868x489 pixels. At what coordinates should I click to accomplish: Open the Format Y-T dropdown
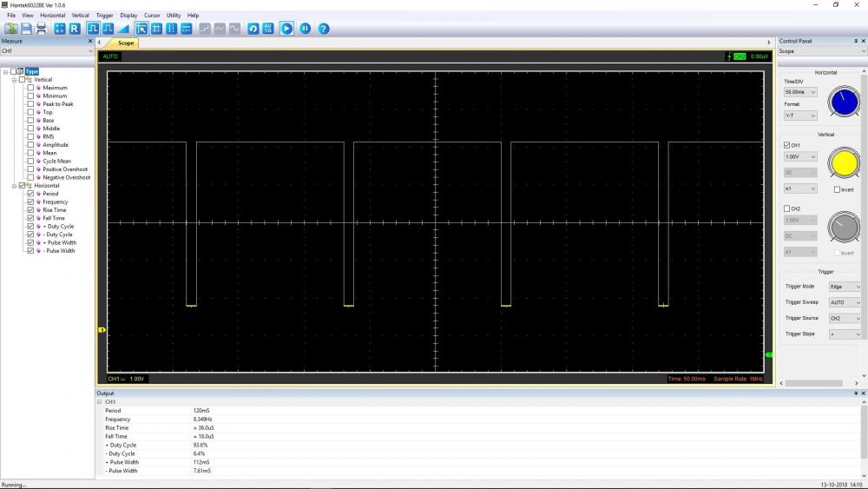pyautogui.click(x=800, y=116)
